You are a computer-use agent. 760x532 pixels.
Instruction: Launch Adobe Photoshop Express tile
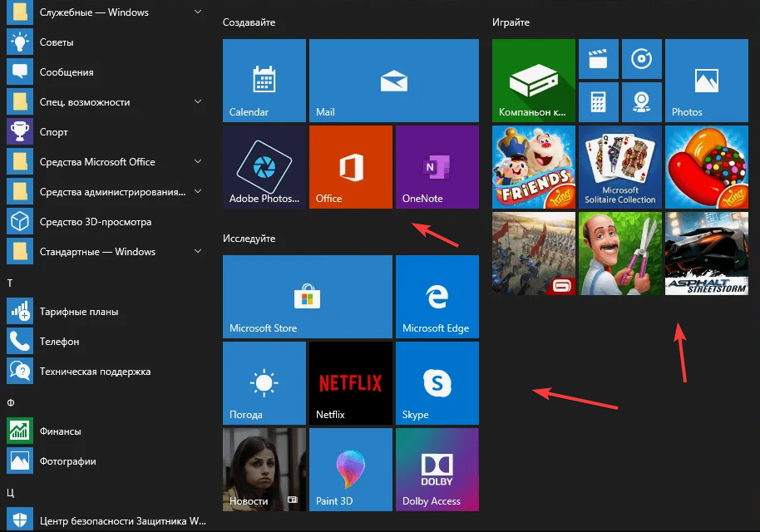pyautogui.click(x=264, y=167)
